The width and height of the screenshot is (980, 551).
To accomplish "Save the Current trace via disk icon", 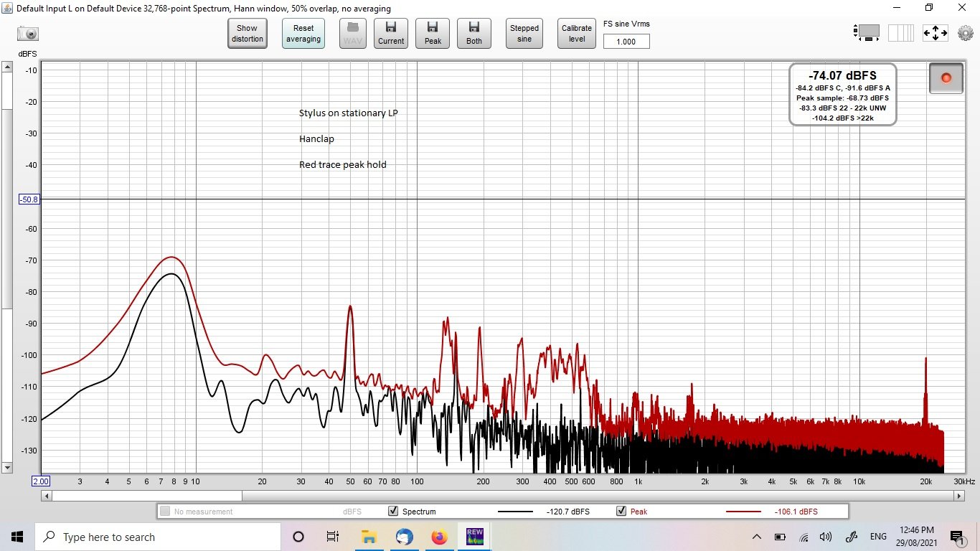I will point(391,34).
